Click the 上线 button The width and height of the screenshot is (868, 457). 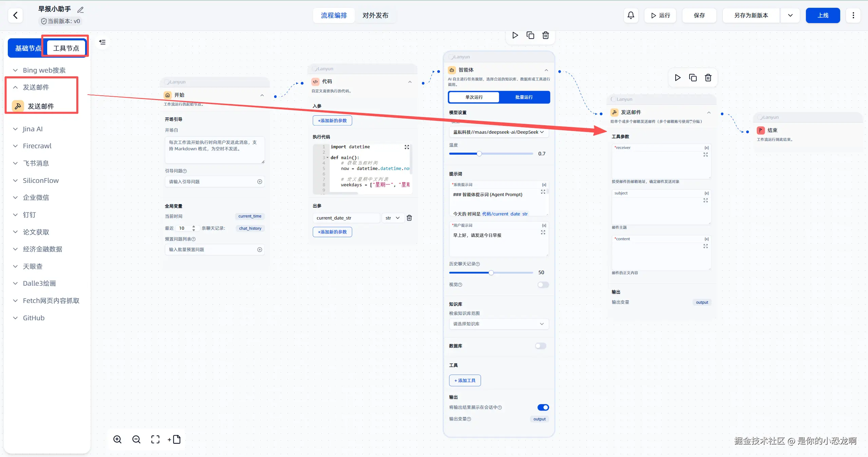[823, 15]
